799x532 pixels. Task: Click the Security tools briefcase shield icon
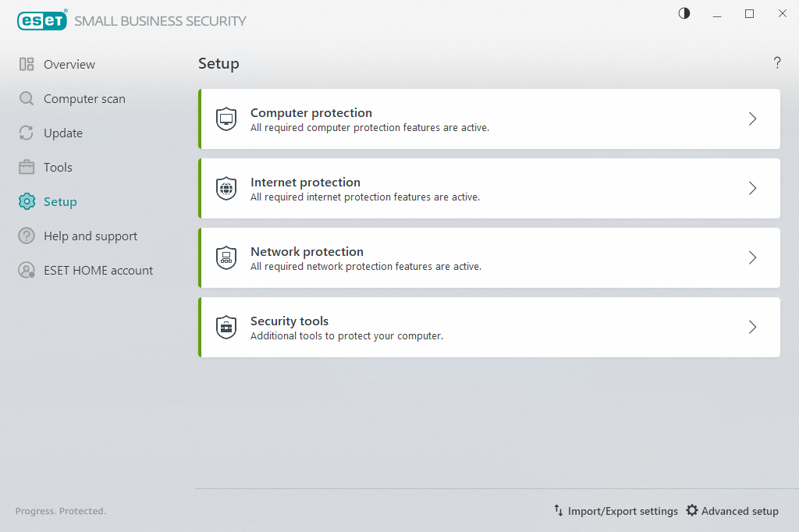(226, 328)
